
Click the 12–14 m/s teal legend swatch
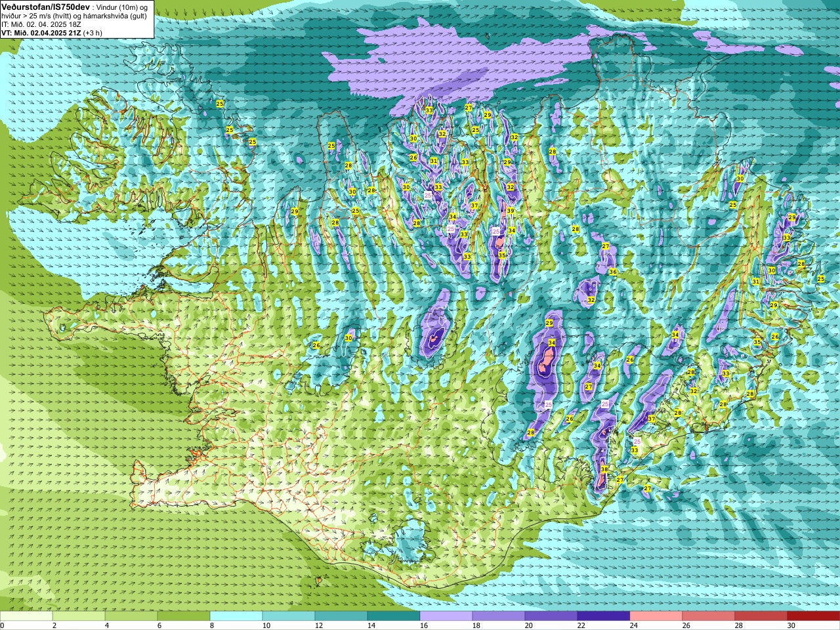click(341, 616)
